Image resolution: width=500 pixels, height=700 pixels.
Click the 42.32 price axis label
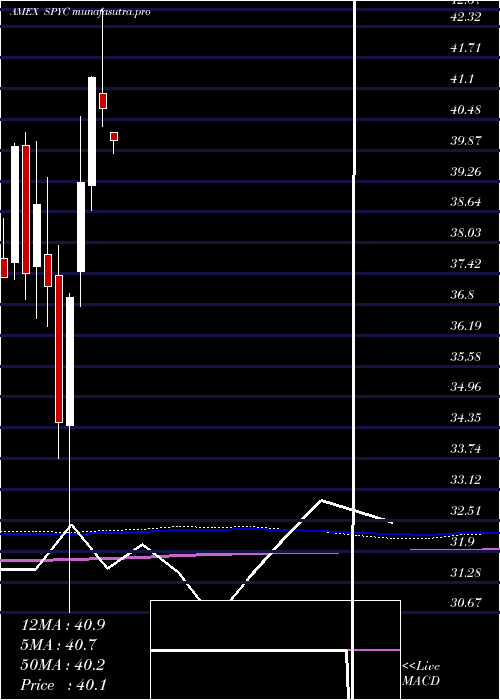tap(466, 17)
